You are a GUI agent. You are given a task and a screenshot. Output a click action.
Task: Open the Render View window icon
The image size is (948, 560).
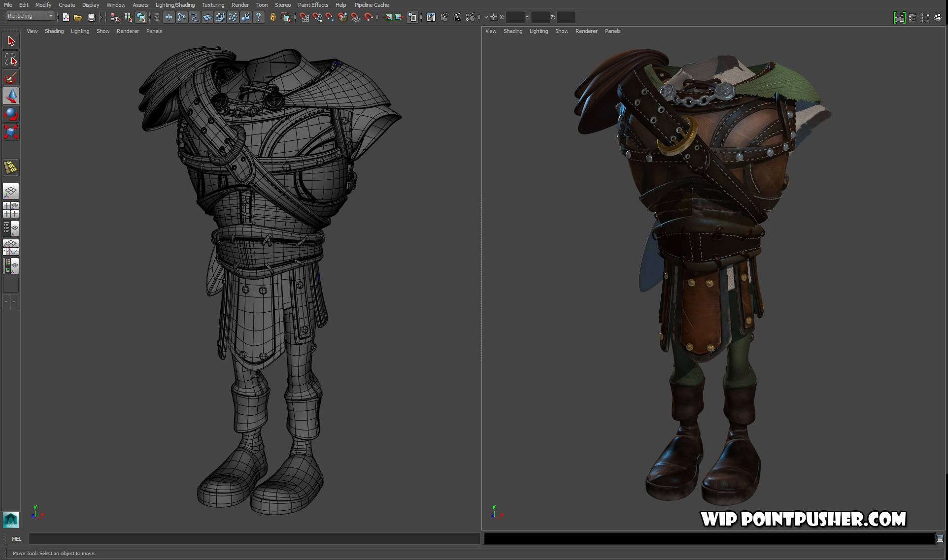coord(431,17)
